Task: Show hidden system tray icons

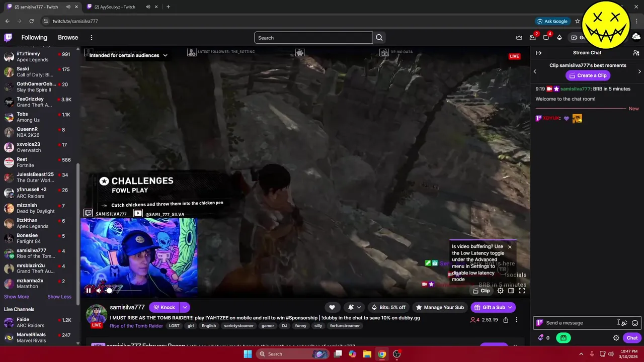Action: [581, 354]
